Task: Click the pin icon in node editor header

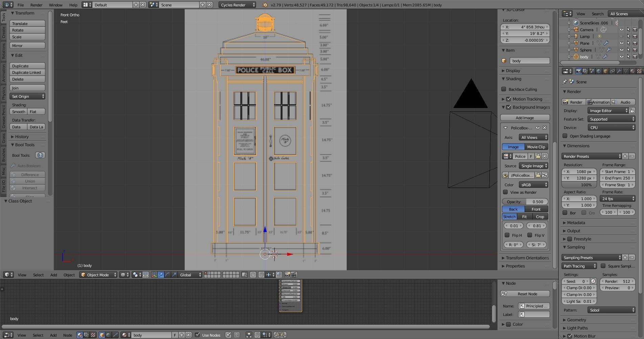Action: click(228, 335)
